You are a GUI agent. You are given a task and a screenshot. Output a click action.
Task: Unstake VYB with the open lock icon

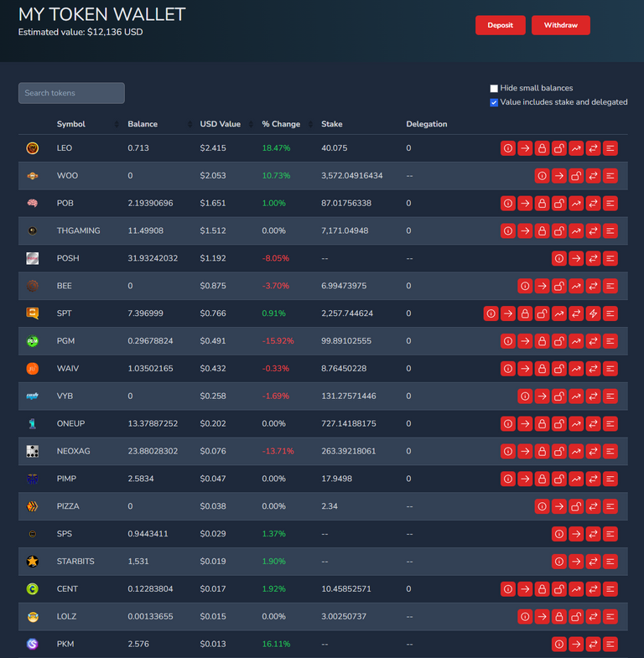558,396
